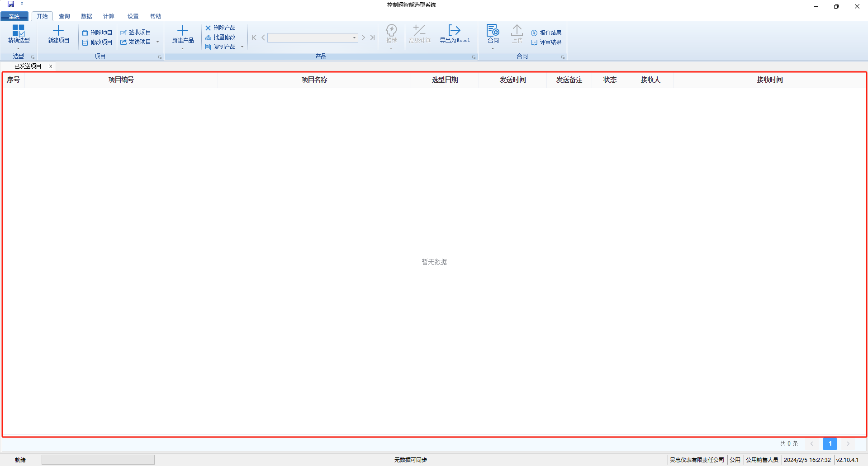
Task: Click 评审结果 in the ribbon
Action: (x=546, y=42)
